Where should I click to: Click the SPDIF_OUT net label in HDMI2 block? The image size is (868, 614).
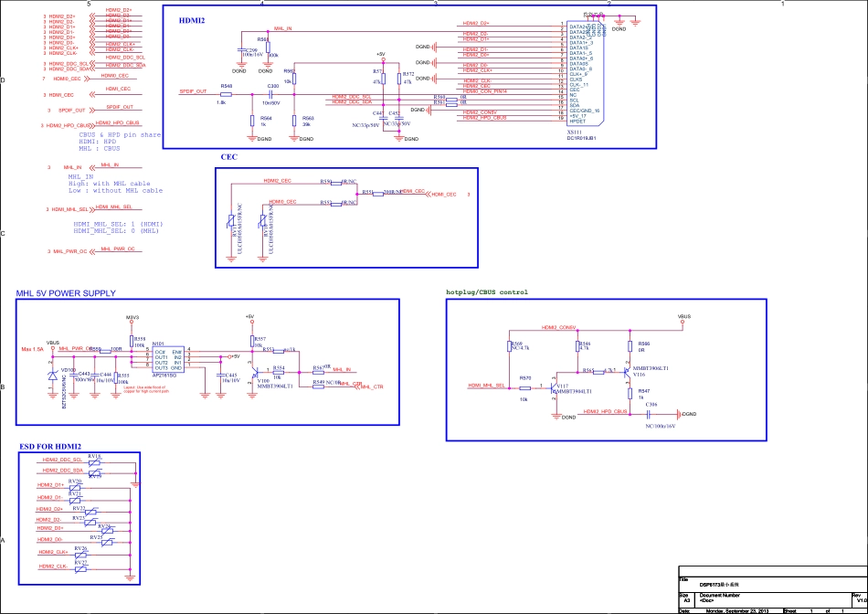coord(194,91)
